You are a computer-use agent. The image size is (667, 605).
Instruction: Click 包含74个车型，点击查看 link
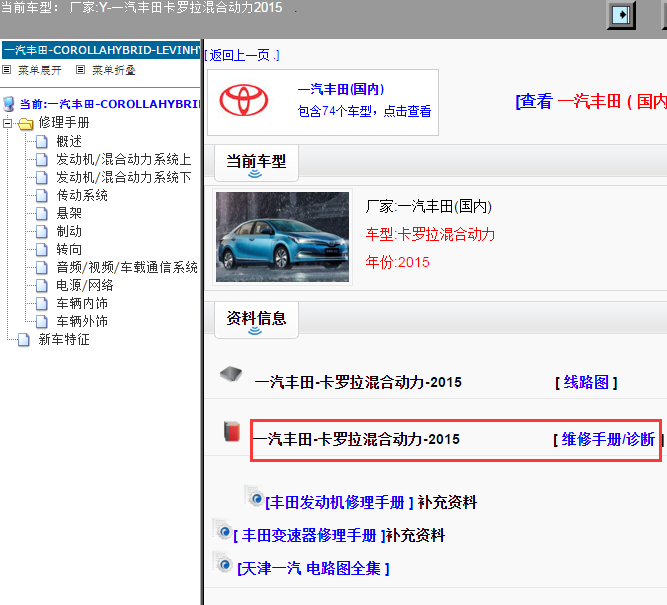(x=364, y=111)
